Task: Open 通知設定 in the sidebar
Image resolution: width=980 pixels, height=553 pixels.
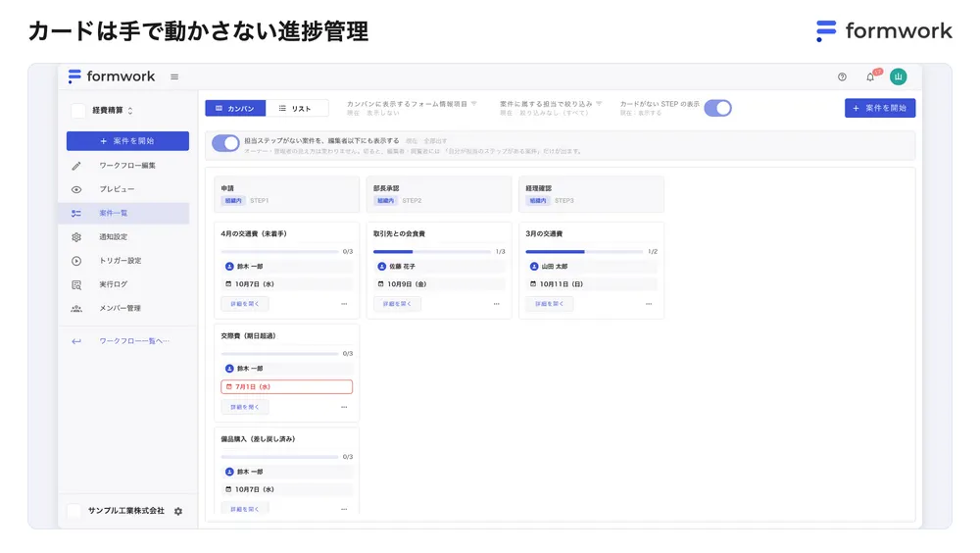Action: click(x=113, y=237)
